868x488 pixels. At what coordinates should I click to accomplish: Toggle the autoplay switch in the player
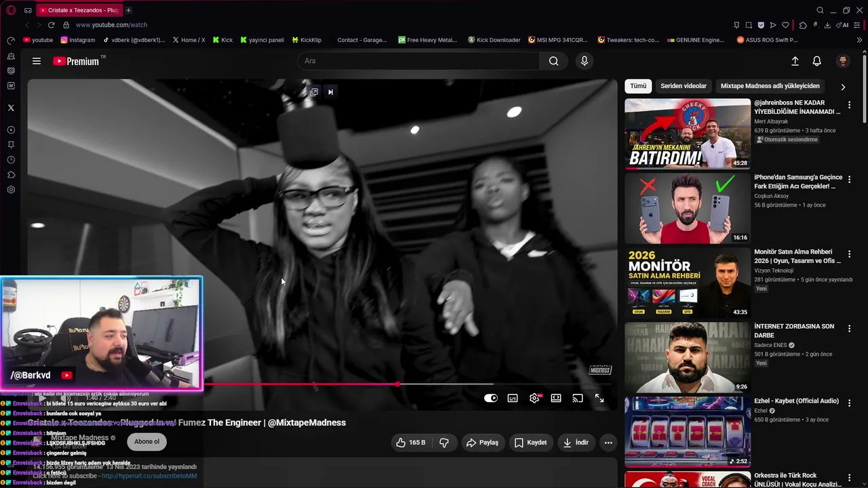click(x=491, y=398)
